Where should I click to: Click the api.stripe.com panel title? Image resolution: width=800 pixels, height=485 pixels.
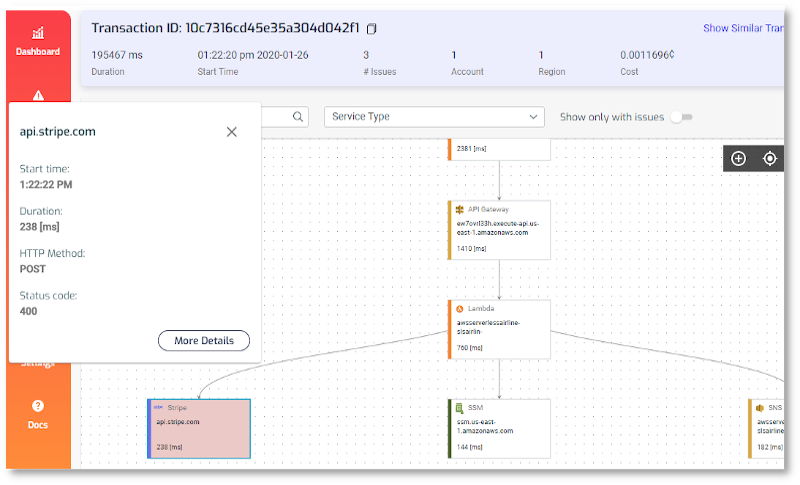click(58, 132)
